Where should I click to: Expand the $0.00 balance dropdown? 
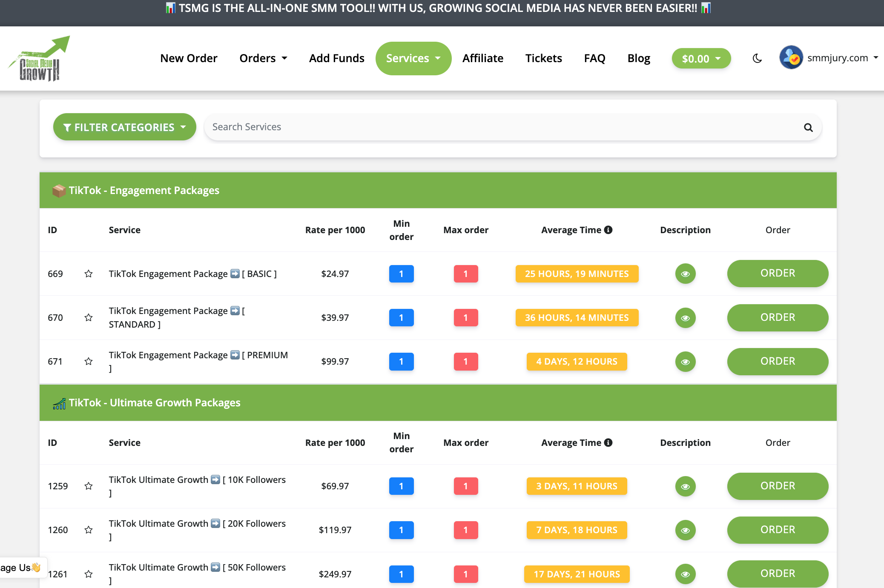701,58
